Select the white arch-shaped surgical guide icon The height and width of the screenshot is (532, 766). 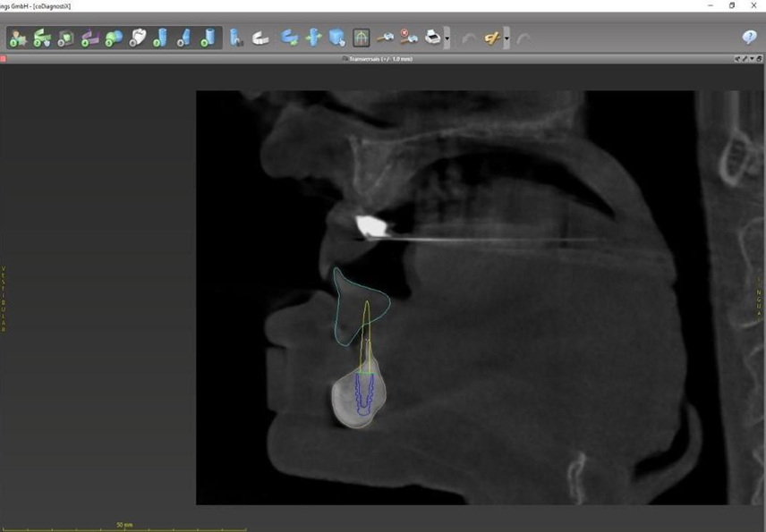click(x=259, y=38)
